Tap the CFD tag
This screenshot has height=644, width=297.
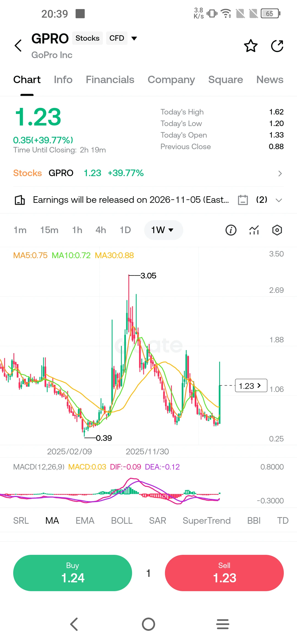(x=117, y=38)
